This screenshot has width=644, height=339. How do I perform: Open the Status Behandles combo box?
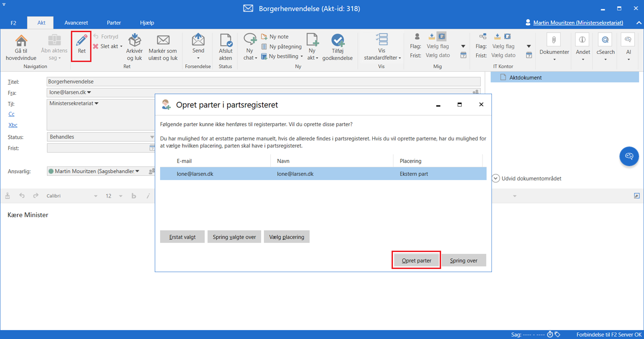(x=101, y=137)
